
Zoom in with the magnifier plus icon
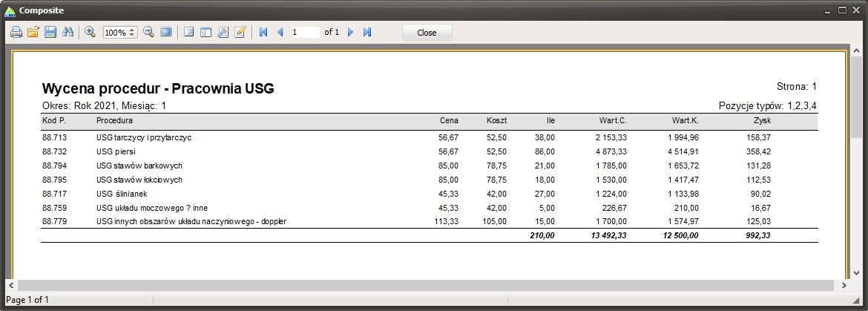click(x=91, y=33)
